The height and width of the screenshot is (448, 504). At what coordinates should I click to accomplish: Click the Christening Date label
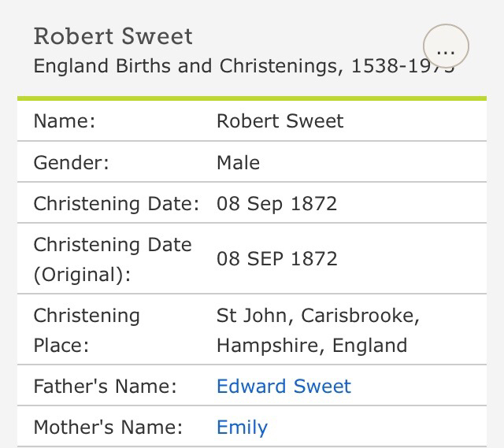pos(116,204)
